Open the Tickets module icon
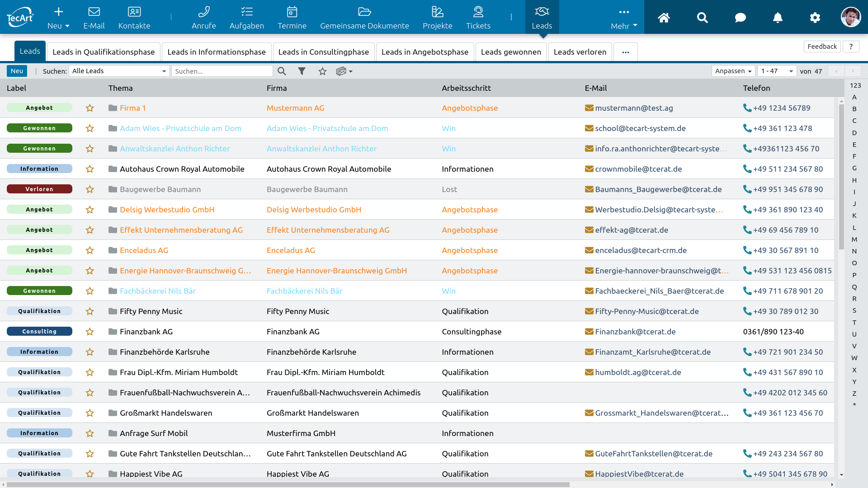The image size is (868, 488). tap(478, 12)
